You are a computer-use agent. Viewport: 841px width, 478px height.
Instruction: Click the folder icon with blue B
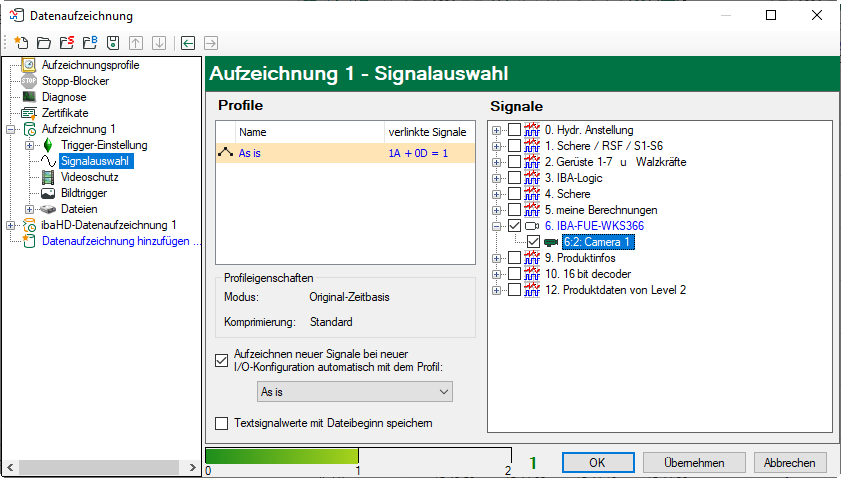pyautogui.click(x=90, y=43)
